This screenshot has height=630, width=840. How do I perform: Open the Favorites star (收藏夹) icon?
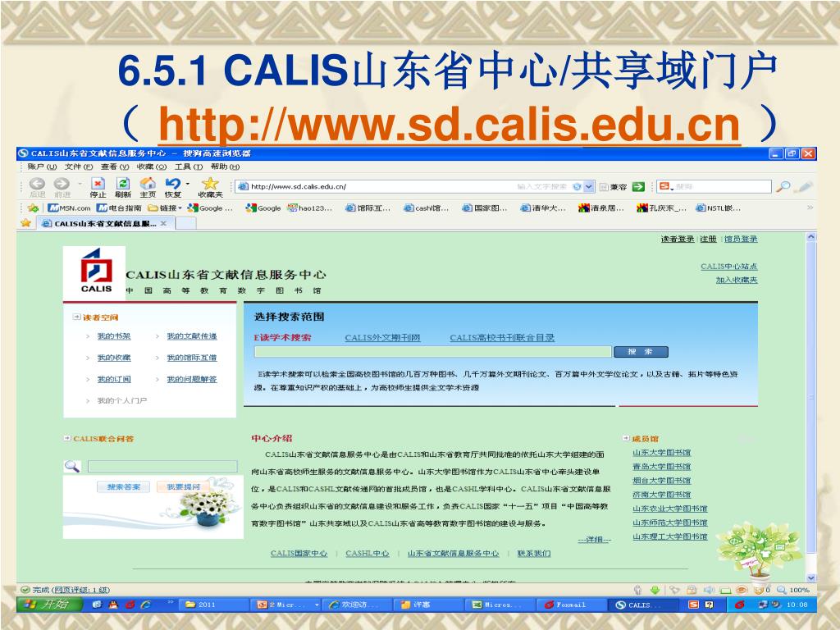(x=210, y=184)
